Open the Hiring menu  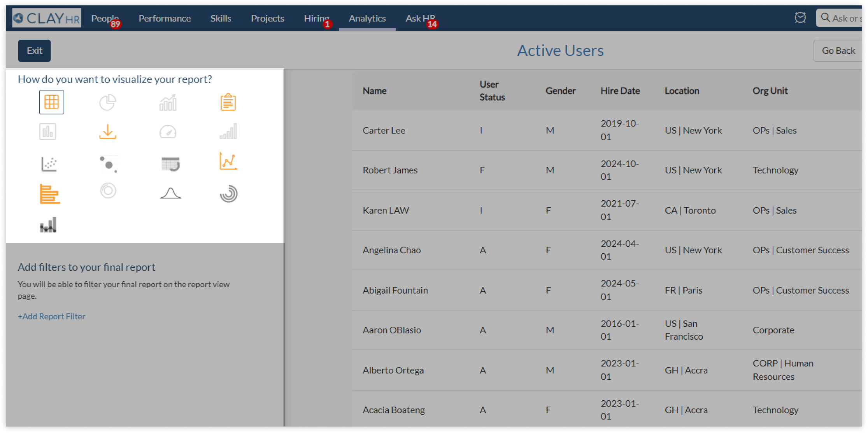click(316, 18)
